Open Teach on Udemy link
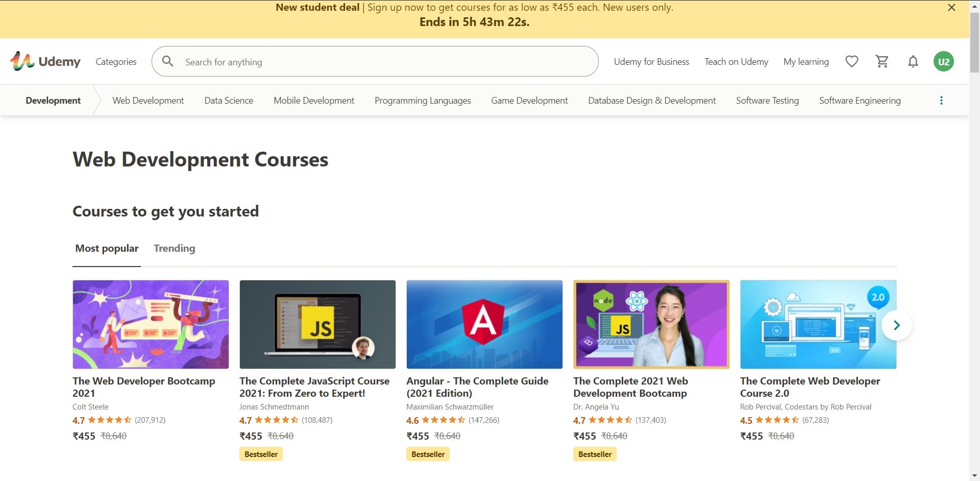This screenshot has width=980, height=481. (x=736, y=62)
